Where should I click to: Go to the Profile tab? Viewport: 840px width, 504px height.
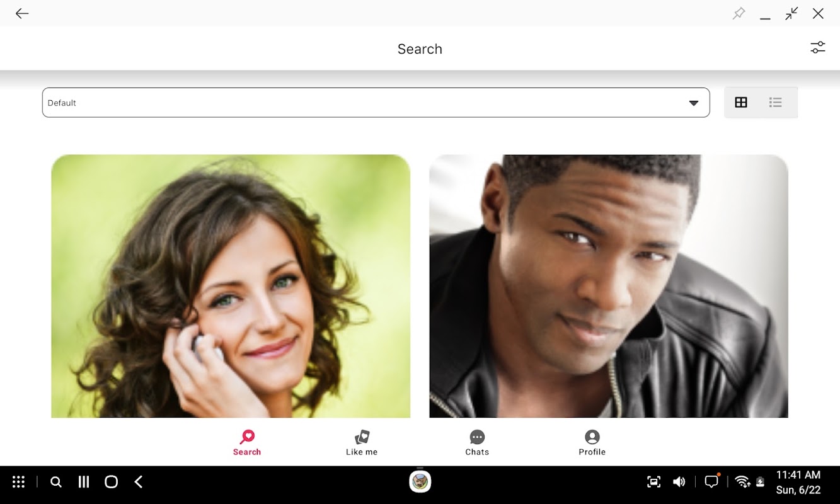592,442
